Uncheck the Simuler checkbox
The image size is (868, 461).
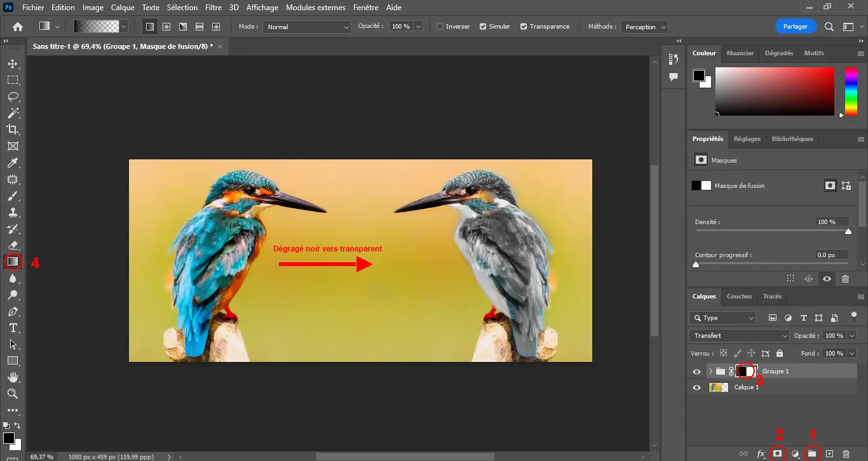483,27
